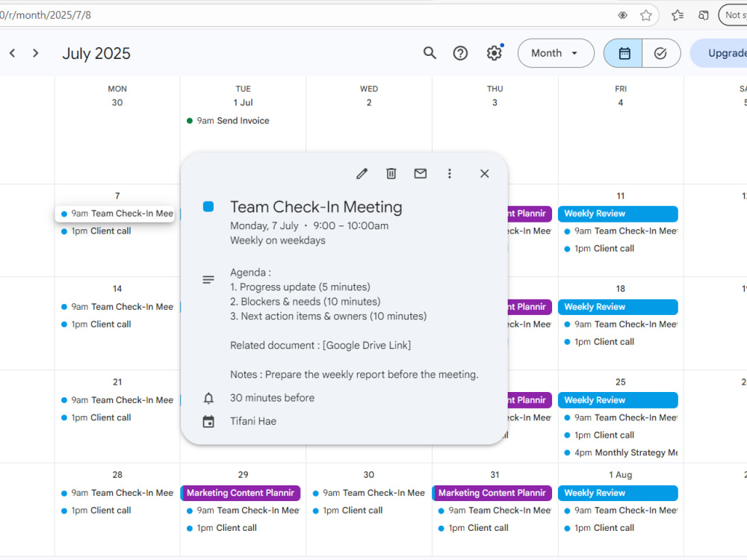Open Weekly Review on Friday 18
This screenshot has height=560, width=747.
click(x=618, y=307)
